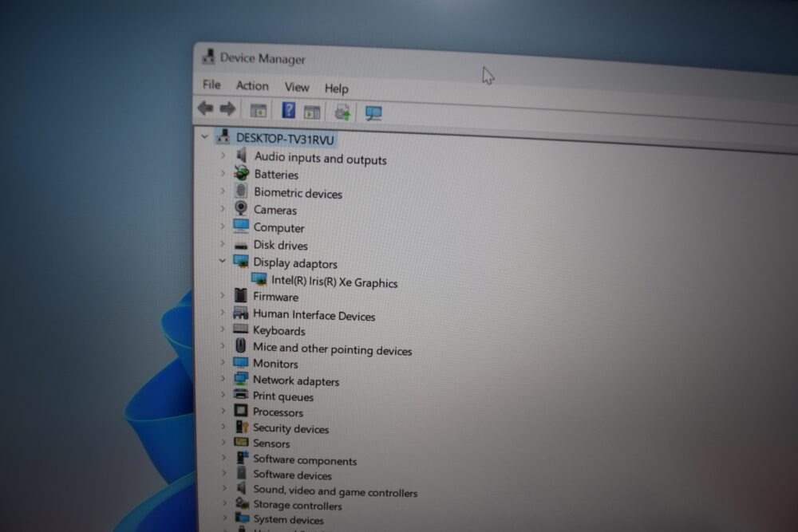Select the Print queues label
This screenshot has height=532, width=798.
[x=283, y=396]
